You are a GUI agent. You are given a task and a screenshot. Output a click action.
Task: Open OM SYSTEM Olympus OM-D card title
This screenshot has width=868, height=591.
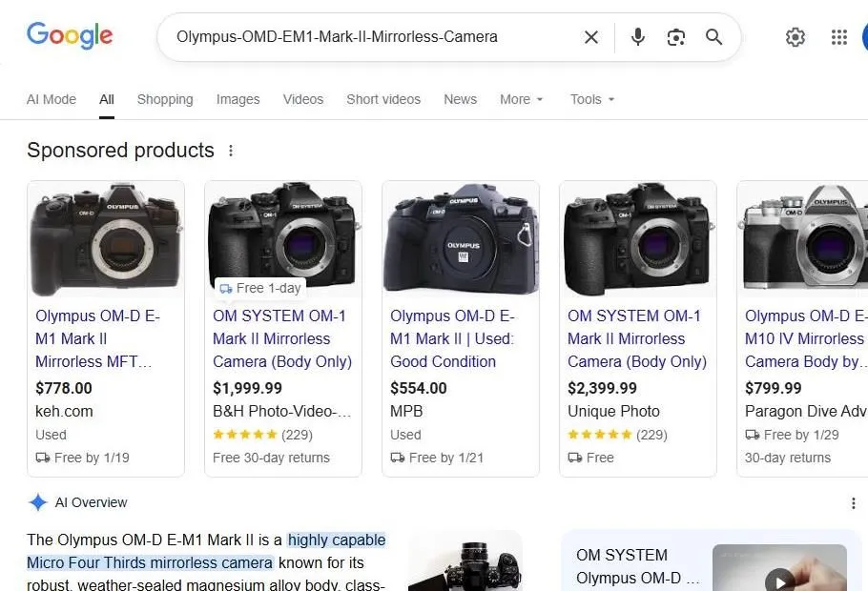tap(638, 566)
